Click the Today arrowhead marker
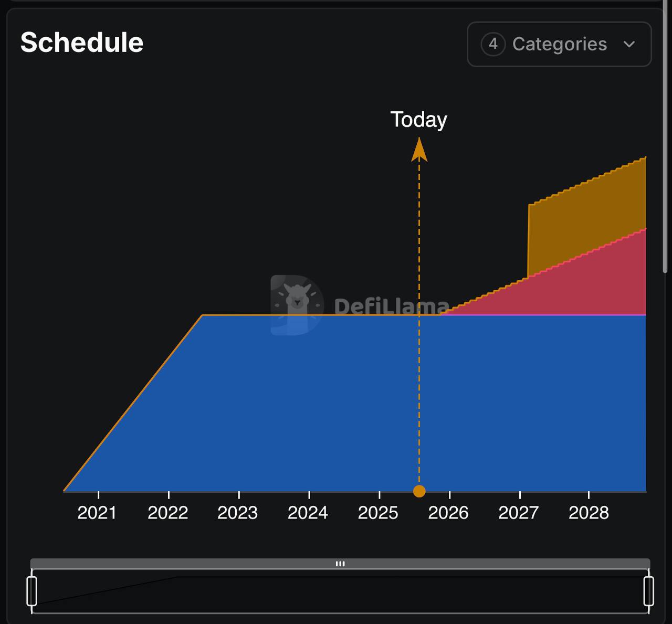The height and width of the screenshot is (624, 672). (419, 150)
